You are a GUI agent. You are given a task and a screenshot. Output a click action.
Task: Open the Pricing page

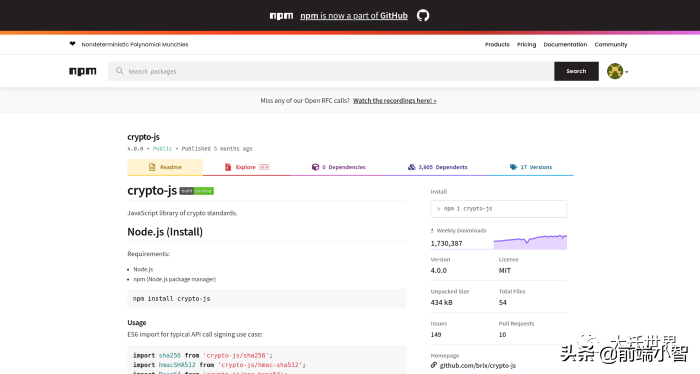point(526,44)
